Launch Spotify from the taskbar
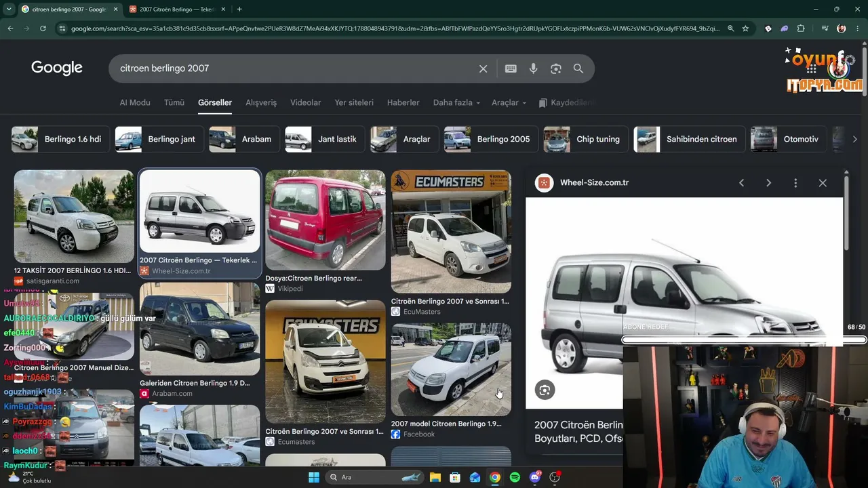Screen dimensions: 868x488 click(515, 477)
